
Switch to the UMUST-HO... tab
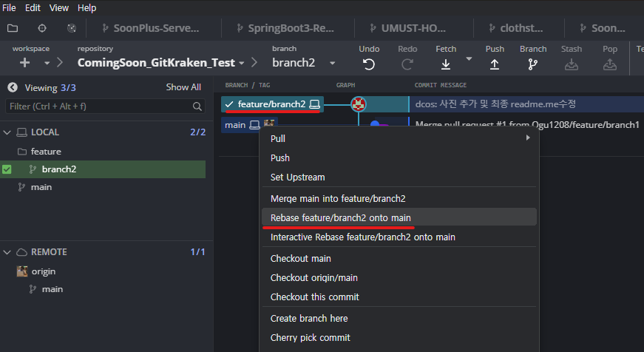coord(408,28)
